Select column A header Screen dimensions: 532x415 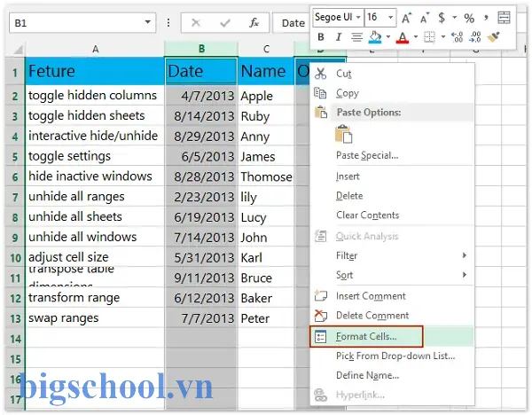96,49
